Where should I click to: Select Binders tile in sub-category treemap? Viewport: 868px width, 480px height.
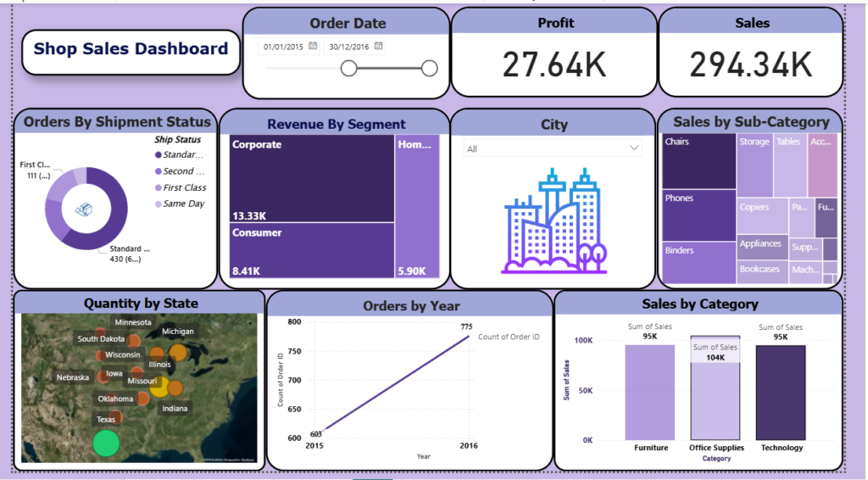pyautogui.click(x=699, y=263)
